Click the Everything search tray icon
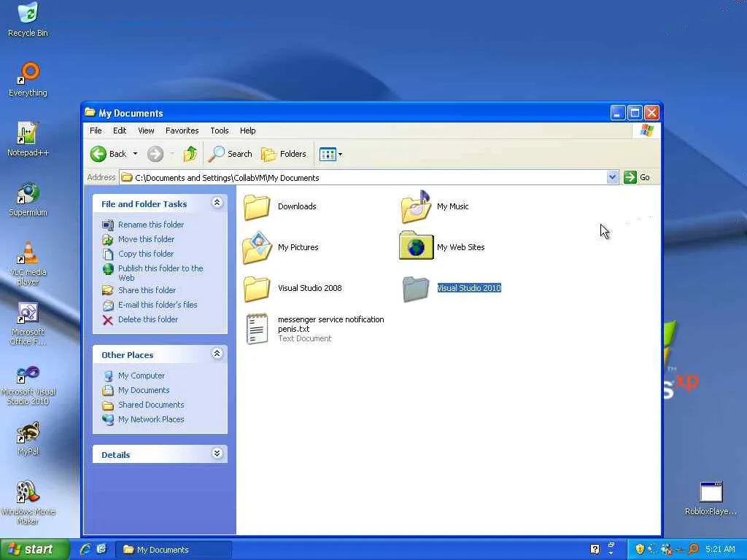 (x=693, y=550)
